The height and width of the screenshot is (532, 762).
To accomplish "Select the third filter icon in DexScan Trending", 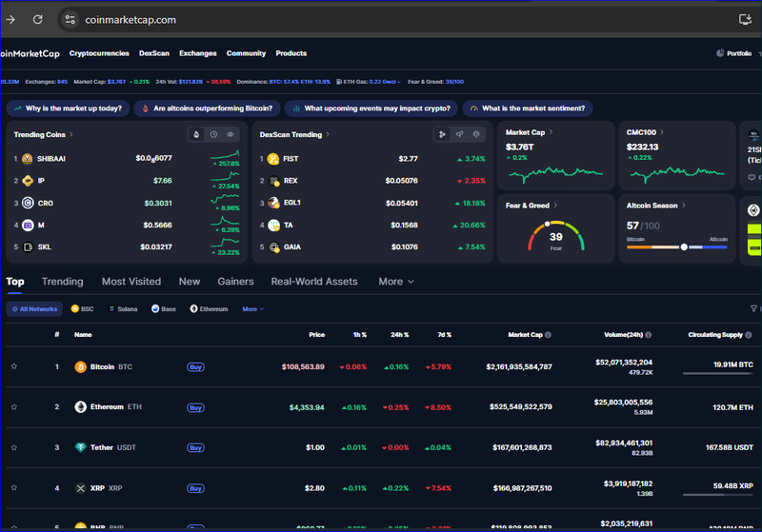I will point(476,134).
